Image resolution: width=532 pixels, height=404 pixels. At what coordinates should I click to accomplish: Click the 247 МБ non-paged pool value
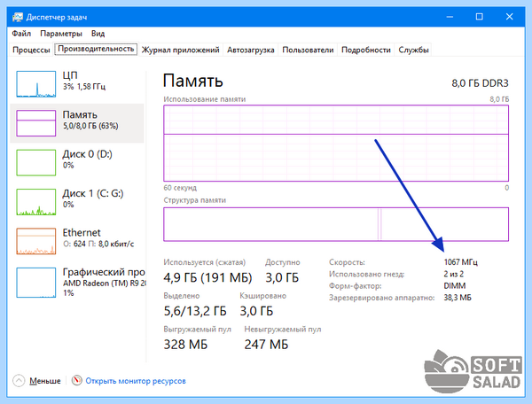tap(266, 345)
